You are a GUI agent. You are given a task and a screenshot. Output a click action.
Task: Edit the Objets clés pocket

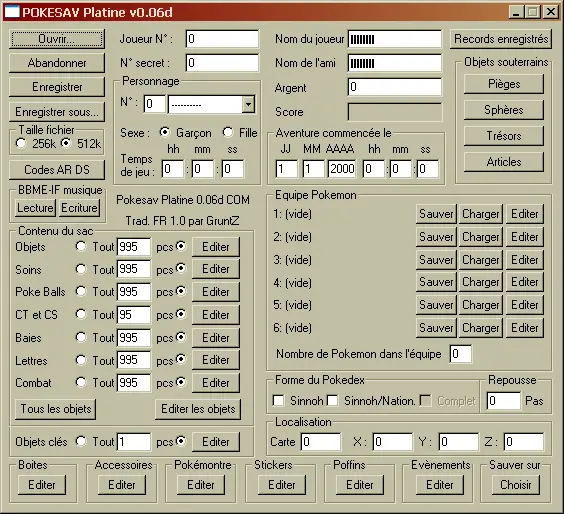pos(215,442)
